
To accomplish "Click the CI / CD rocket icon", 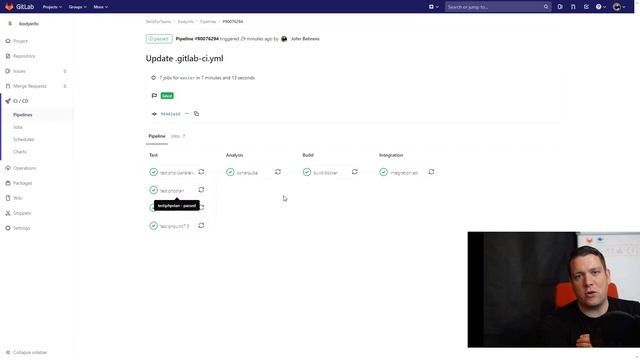I will pos(8,101).
